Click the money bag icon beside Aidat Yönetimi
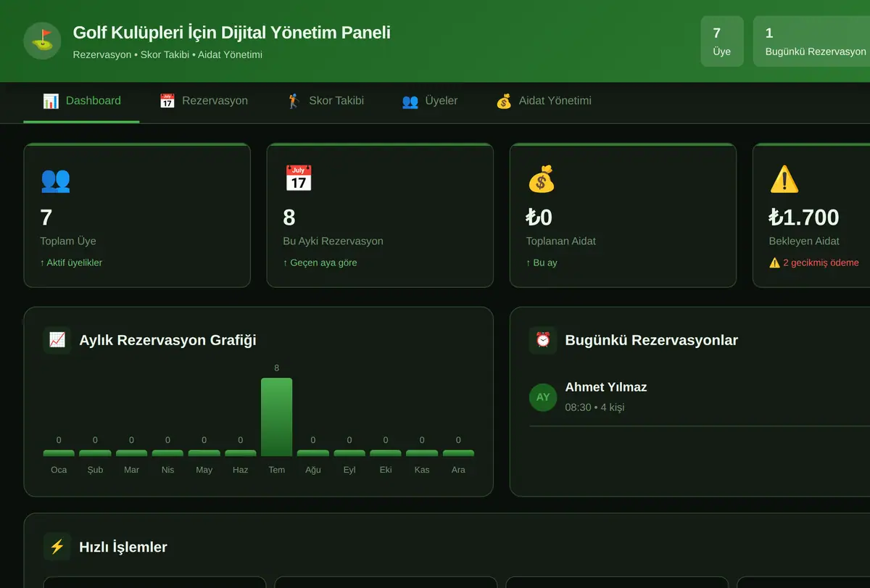870x588 pixels. 504,101
